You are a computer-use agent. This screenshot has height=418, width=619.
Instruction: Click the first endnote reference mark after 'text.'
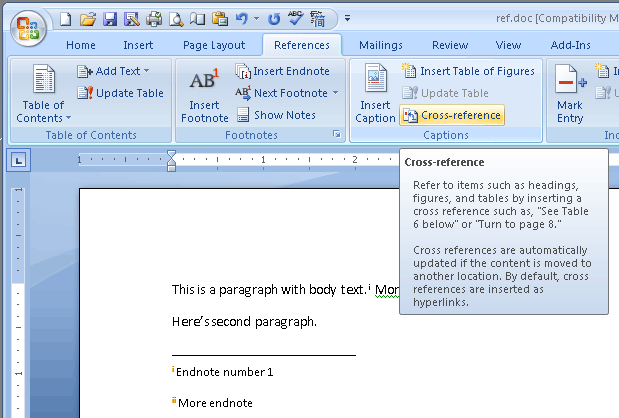tap(370, 287)
